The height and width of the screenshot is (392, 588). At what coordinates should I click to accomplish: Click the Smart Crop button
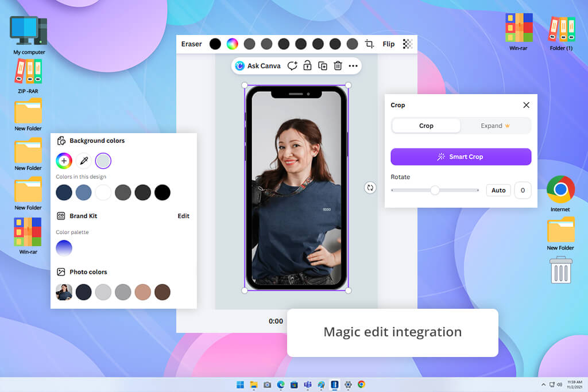pyautogui.click(x=461, y=157)
